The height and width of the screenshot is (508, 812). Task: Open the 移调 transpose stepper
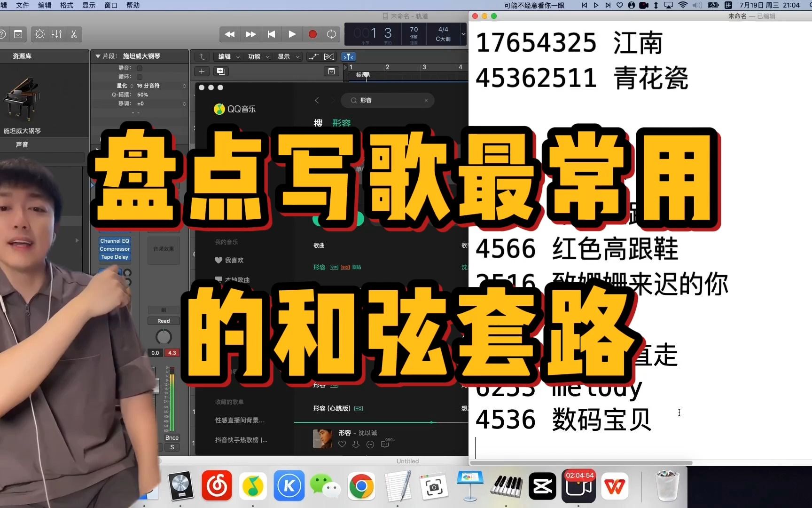click(184, 103)
